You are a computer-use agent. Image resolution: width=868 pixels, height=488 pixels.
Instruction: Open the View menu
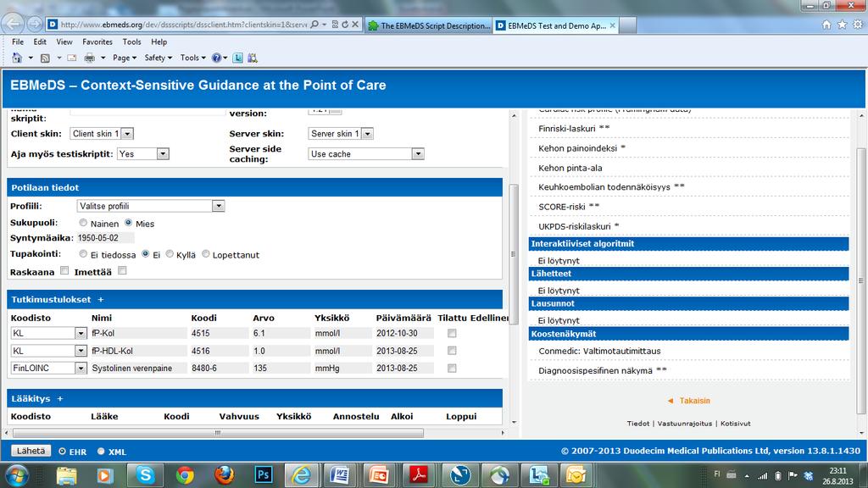click(64, 42)
